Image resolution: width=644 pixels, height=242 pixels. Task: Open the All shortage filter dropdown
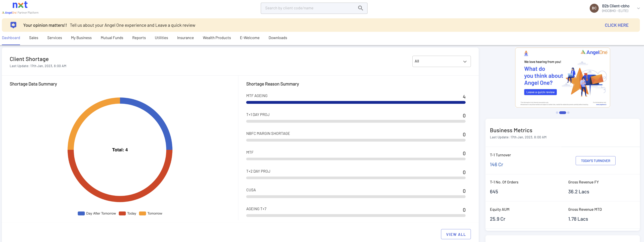point(441,61)
